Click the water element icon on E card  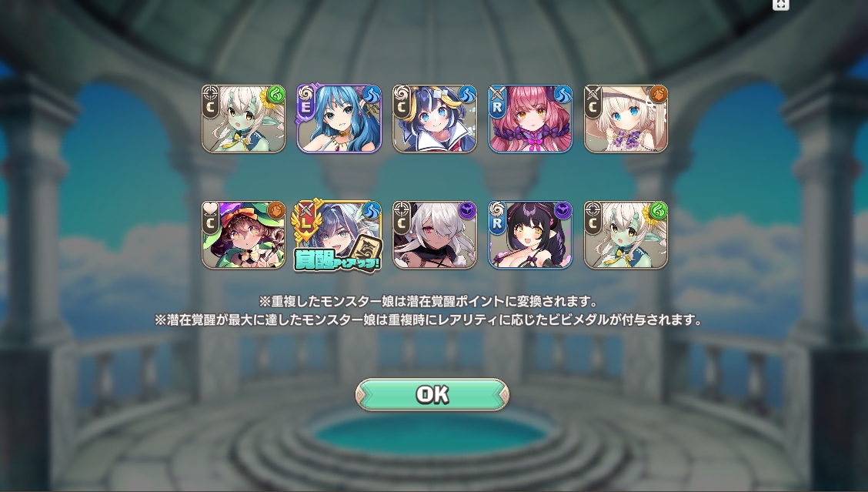pos(372,95)
